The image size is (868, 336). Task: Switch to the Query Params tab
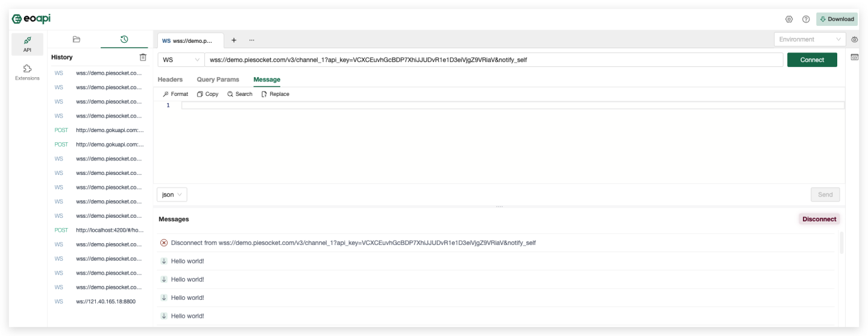point(218,80)
